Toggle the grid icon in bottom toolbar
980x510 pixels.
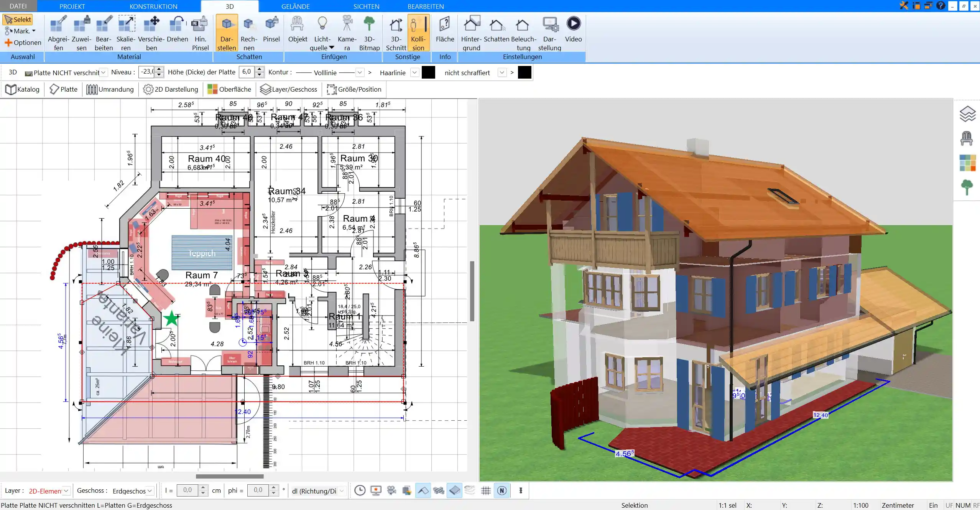486,490
